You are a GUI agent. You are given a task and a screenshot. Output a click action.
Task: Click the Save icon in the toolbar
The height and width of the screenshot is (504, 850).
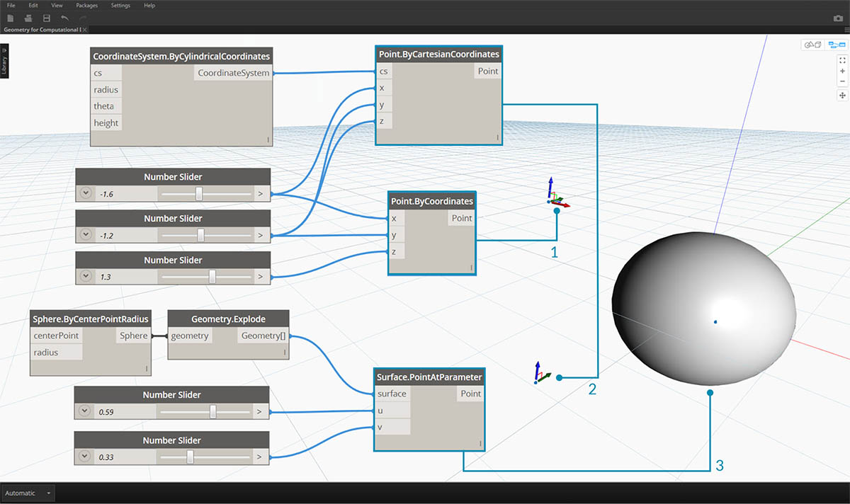click(47, 17)
